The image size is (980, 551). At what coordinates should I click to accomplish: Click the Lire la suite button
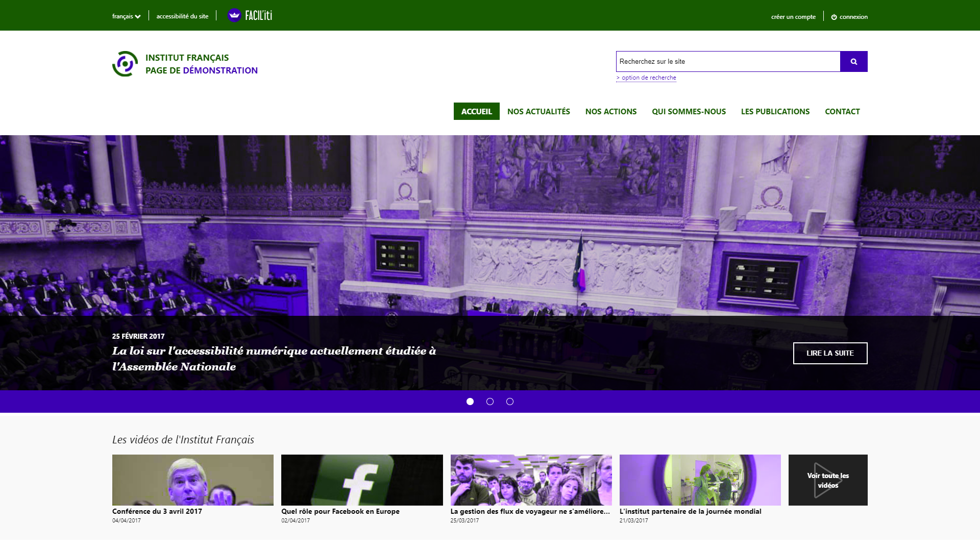tap(830, 353)
